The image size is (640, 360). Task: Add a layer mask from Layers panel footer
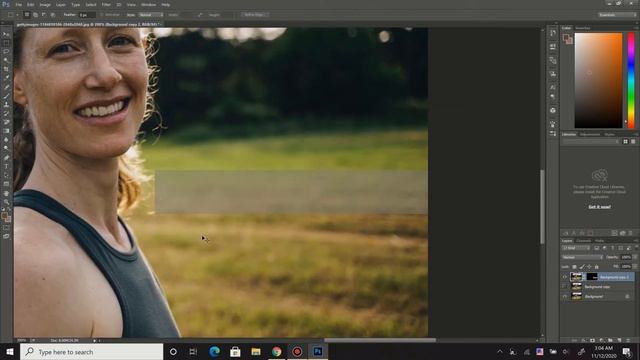tap(592, 340)
